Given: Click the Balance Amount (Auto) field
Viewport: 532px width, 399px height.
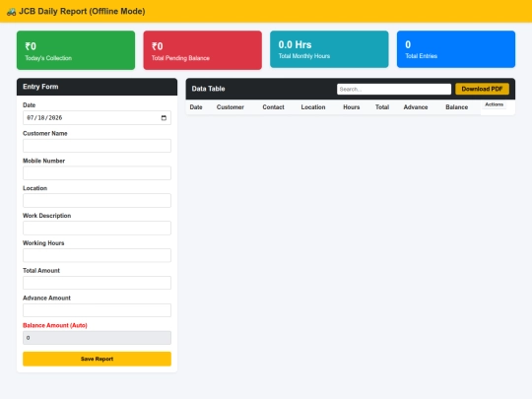Looking at the screenshot, I should (97, 338).
